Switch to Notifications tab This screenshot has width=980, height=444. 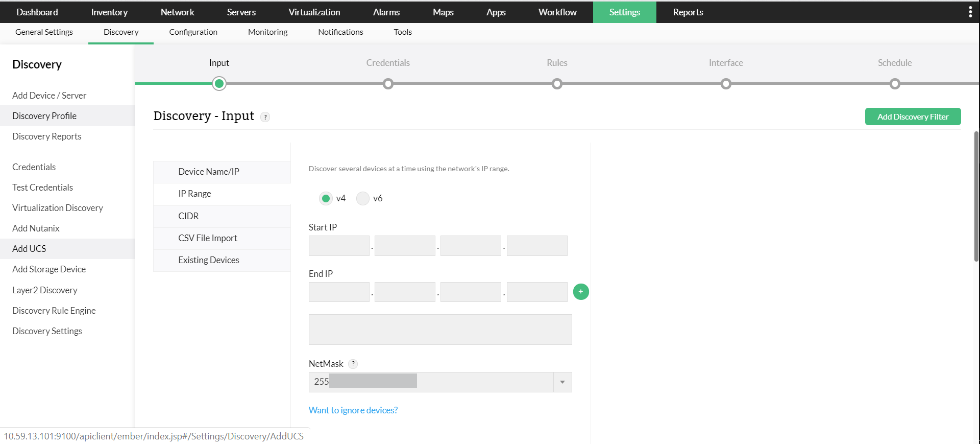(340, 32)
